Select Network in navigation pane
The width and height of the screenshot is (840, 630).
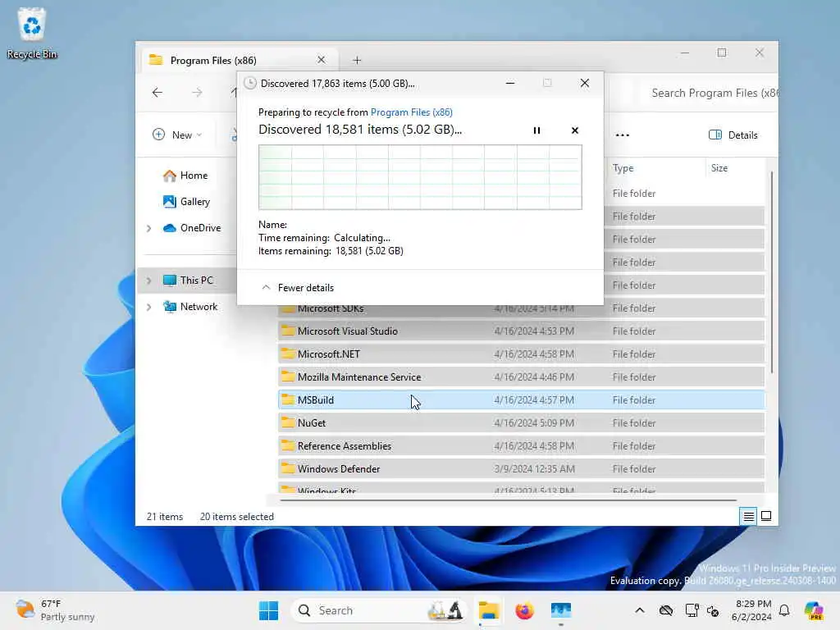(x=190, y=307)
